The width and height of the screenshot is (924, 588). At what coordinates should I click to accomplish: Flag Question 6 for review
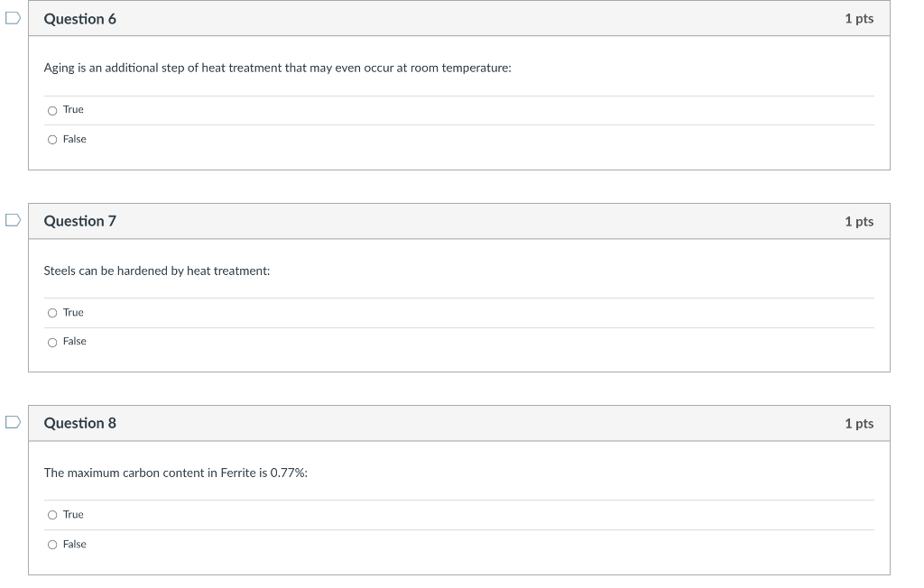(x=12, y=18)
